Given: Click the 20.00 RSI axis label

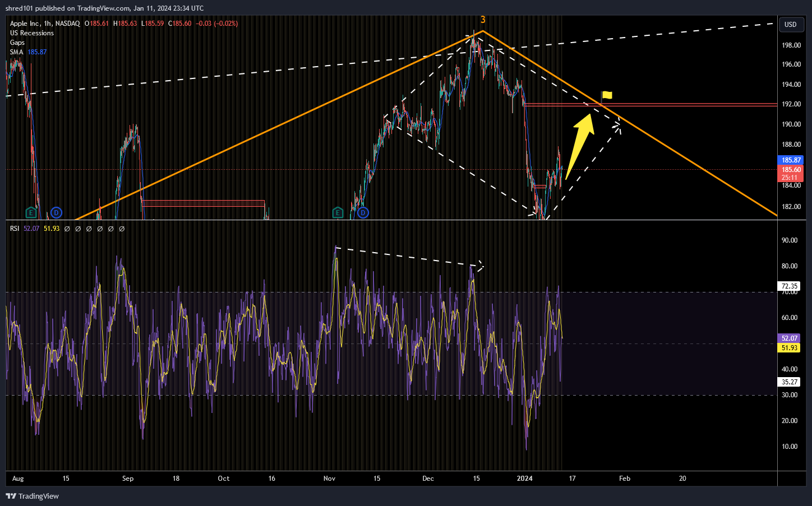Looking at the screenshot, I should click(790, 421).
